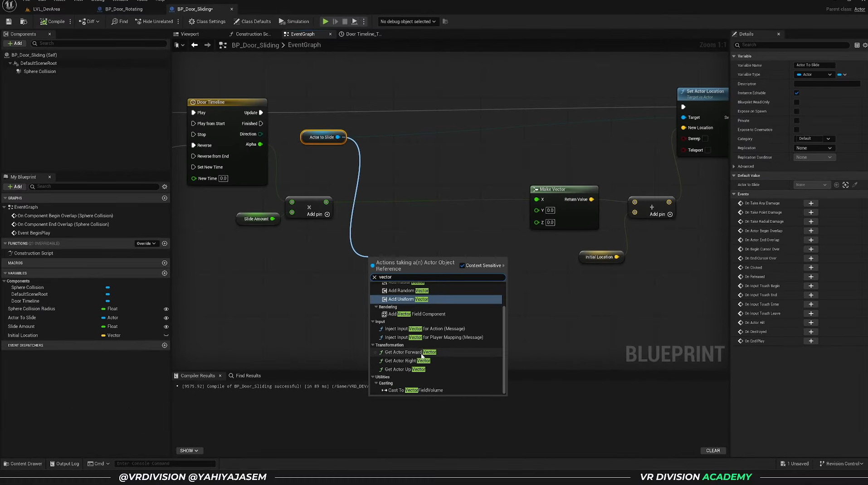Click the Variable Name text field
Screen dimensions: 868x485
coord(814,65)
